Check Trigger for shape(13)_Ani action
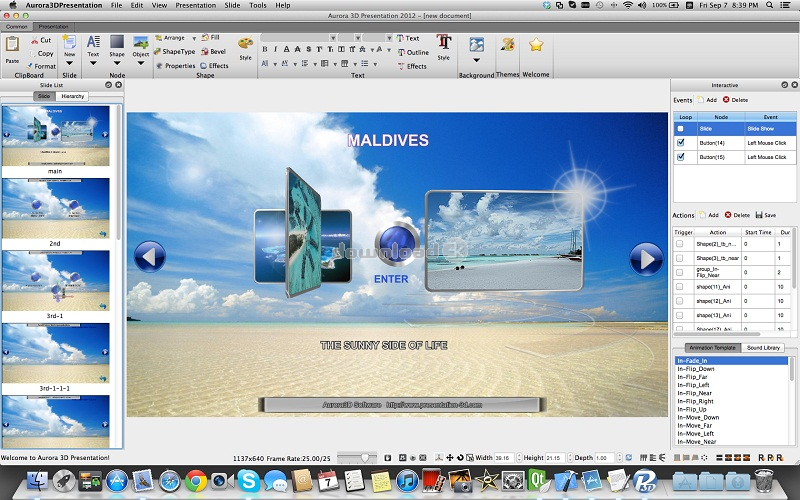 [680, 315]
